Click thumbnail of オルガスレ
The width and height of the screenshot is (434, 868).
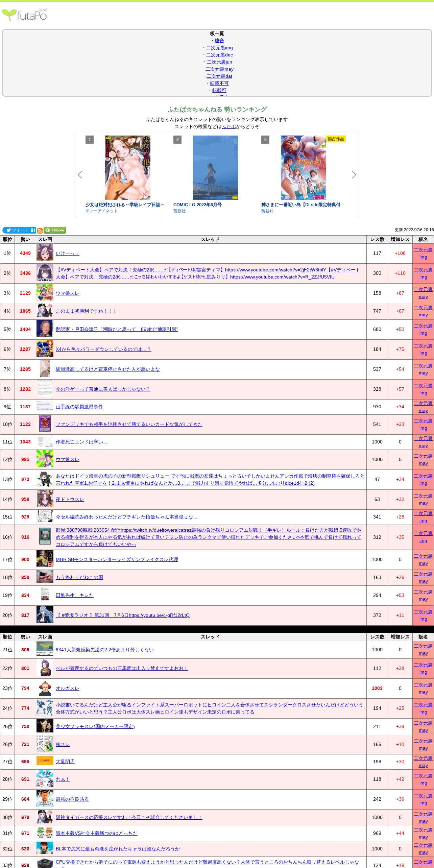[x=45, y=688]
